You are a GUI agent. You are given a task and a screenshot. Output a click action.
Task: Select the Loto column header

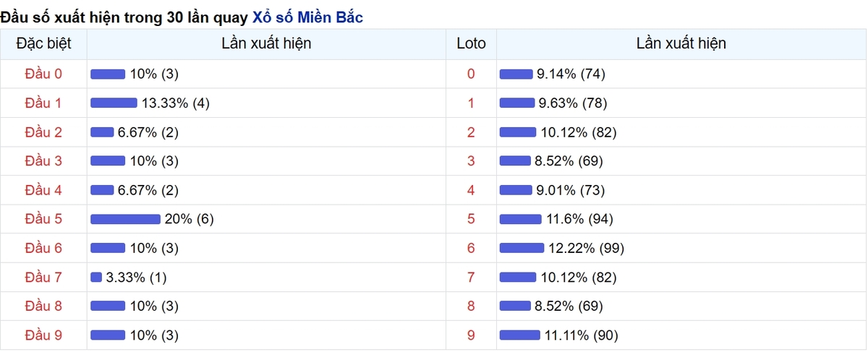tap(472, 43)
